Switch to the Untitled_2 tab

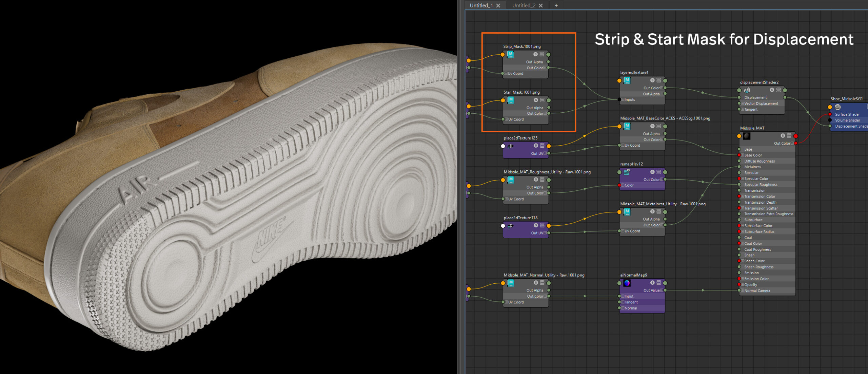[524, 5]
